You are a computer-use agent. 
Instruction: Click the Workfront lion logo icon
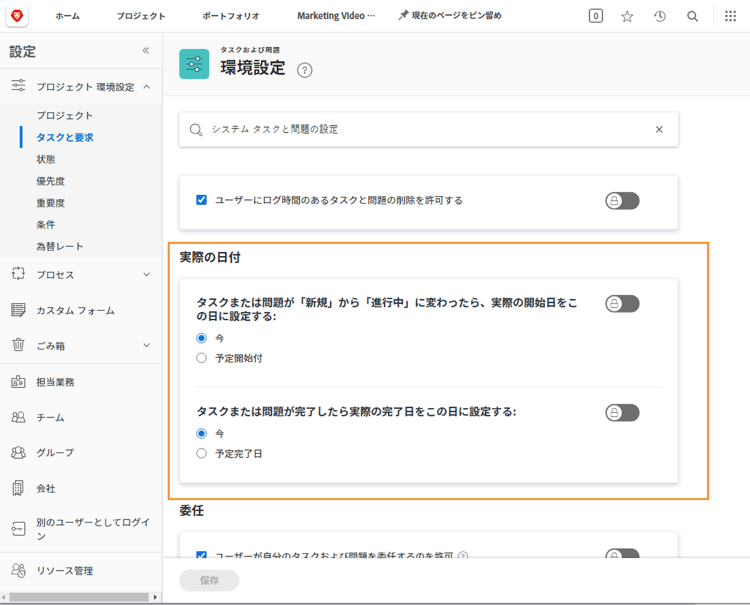click(x=17, y=16)
